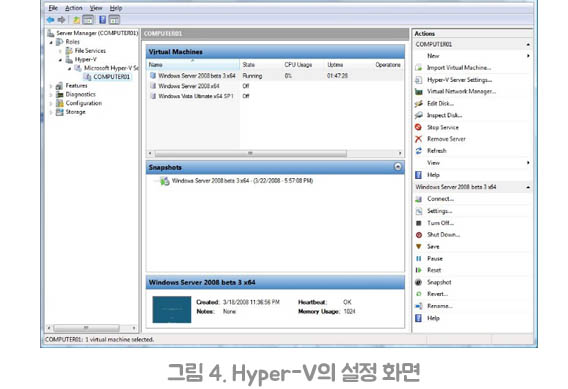
Task: Expand the Features tree node arrow
Action: tap(51, 86)
